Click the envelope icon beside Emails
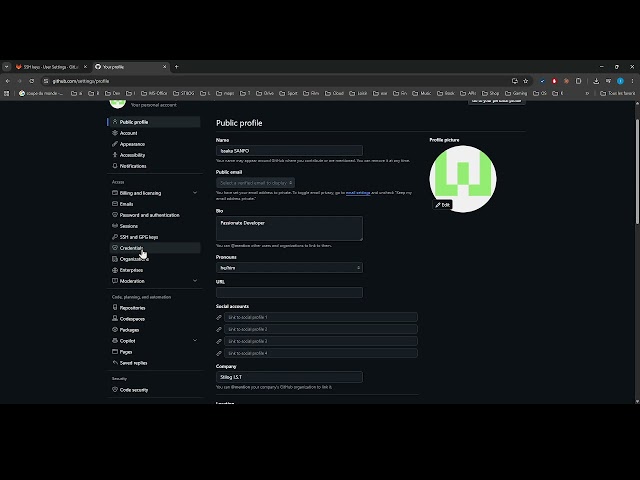The image size is (640, 480). (115, 204)
